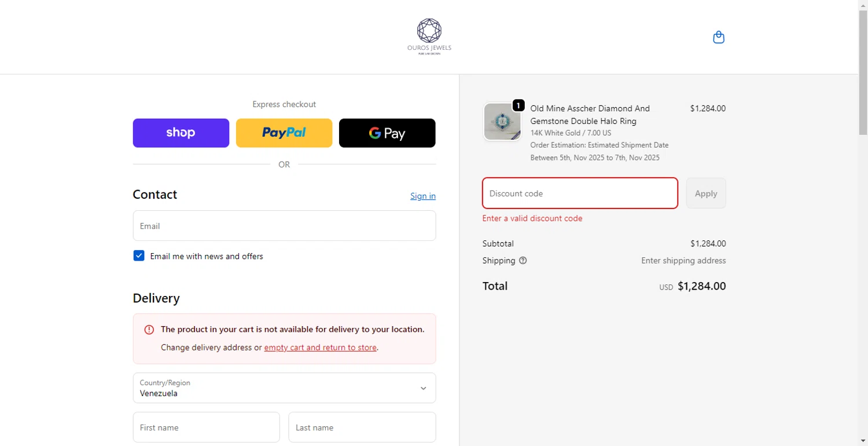Click the First name field
Screen dimensions: 868x446
(x=207, y=427)
